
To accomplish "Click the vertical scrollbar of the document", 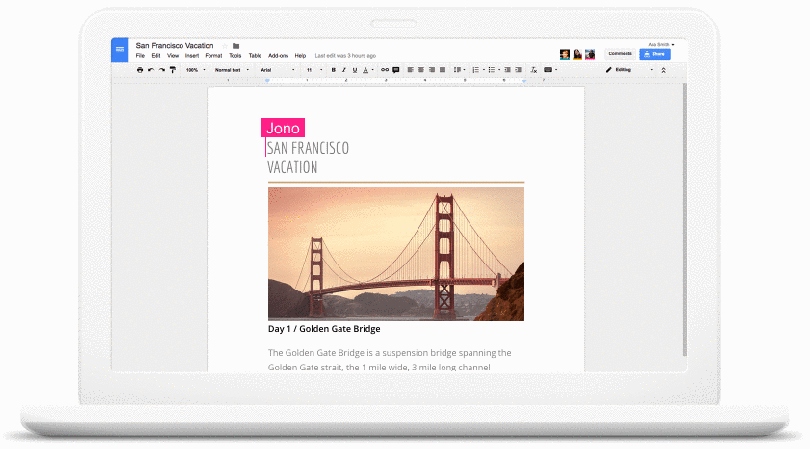I will click(684, 220).
